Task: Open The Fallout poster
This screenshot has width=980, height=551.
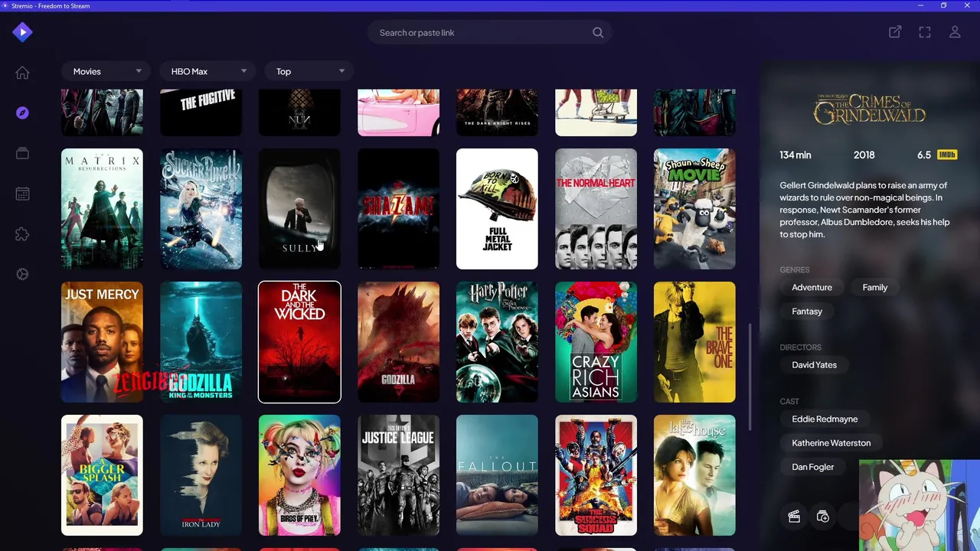Action: pos(497,475)
